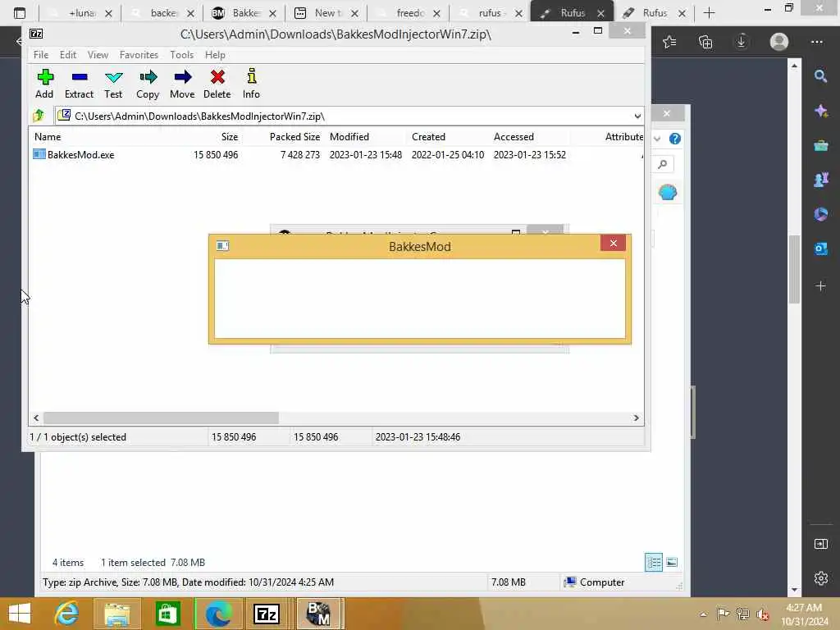Expand the 7-Zip address path dropdown

(637, 116)
